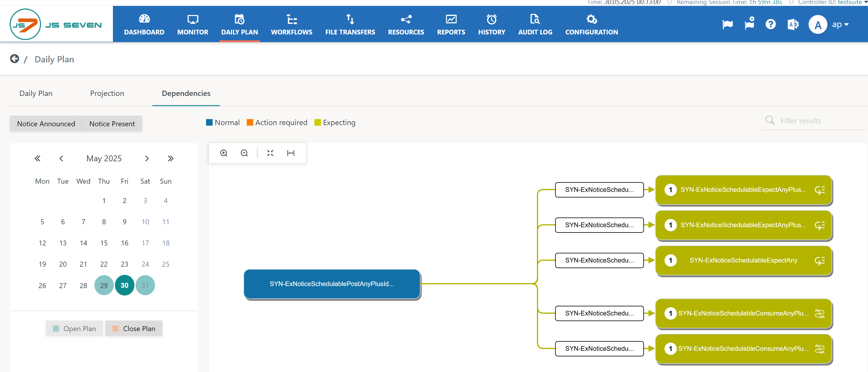Screen dimensions: 868x372
Task: Jump to previous year with double chevron
Action: click(x=37, y=159)
